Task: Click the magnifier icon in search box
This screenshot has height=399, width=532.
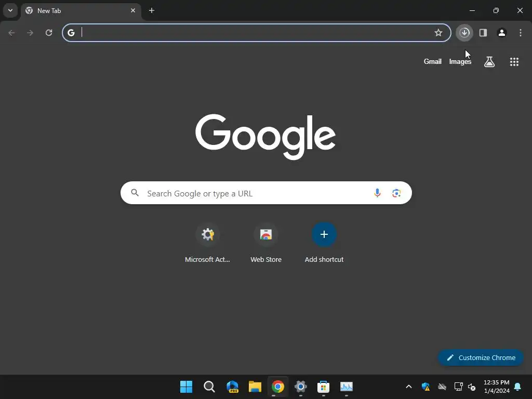Action: [x=135, y=193]
